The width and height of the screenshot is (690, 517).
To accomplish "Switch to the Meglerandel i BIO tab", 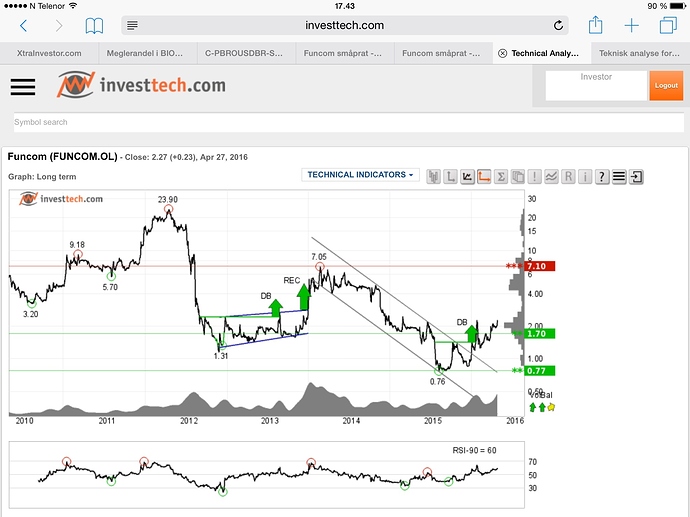I will pyautogui.click(x=148, y=53).
